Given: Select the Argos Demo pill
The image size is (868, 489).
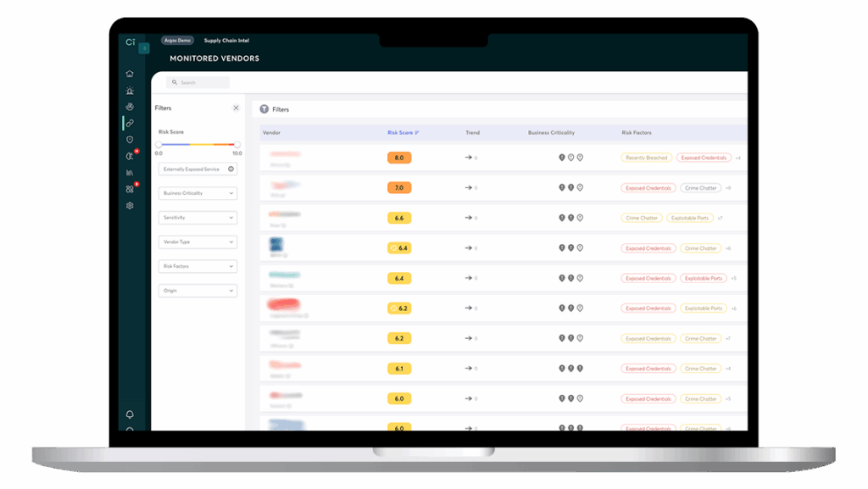Looking at the screenshot, I should pyautogui.click(x=177, y=41).
